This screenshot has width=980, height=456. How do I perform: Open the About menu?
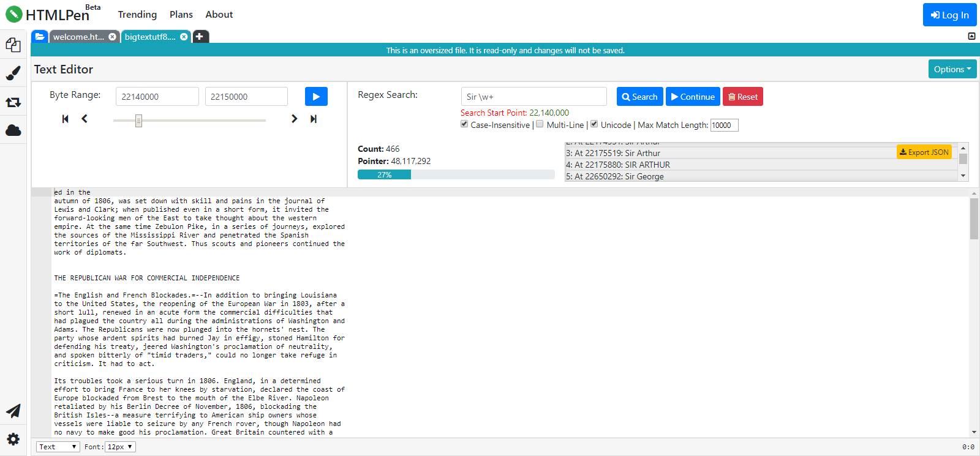pyautogui.click(x=219, y=14)
